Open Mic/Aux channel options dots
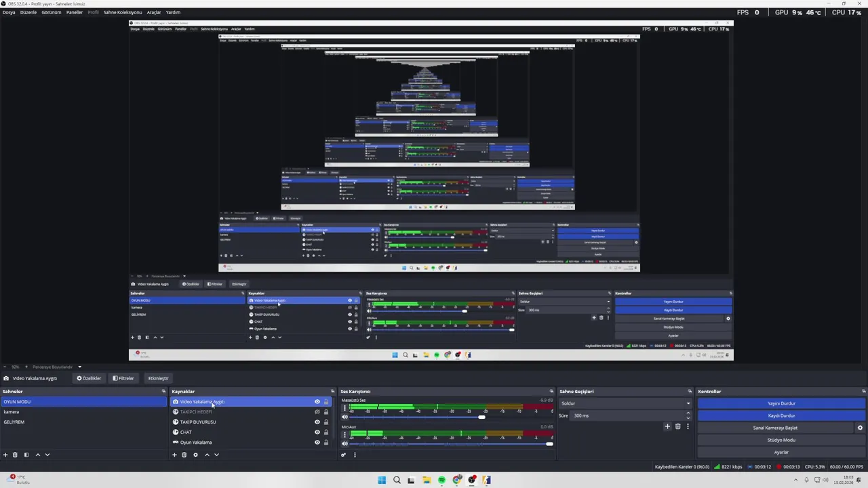The width and height of the screenshot is (868, 488). point(344,434)
